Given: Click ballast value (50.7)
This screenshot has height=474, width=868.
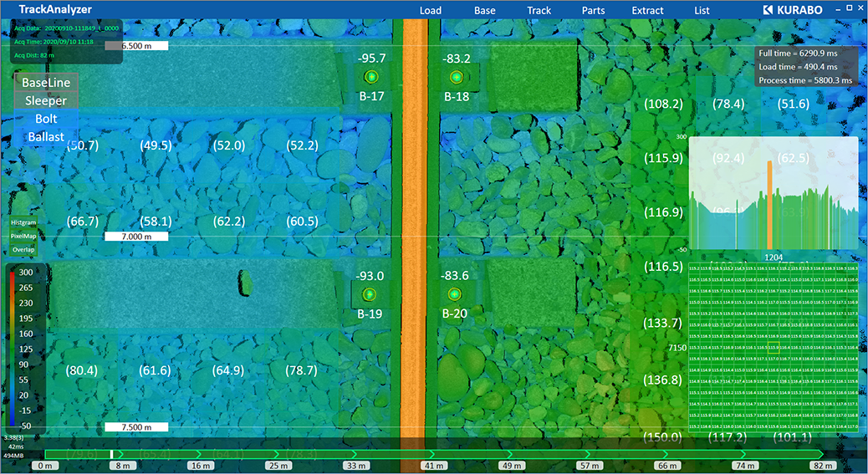Looking at the screenshot, I should [83, 145].
